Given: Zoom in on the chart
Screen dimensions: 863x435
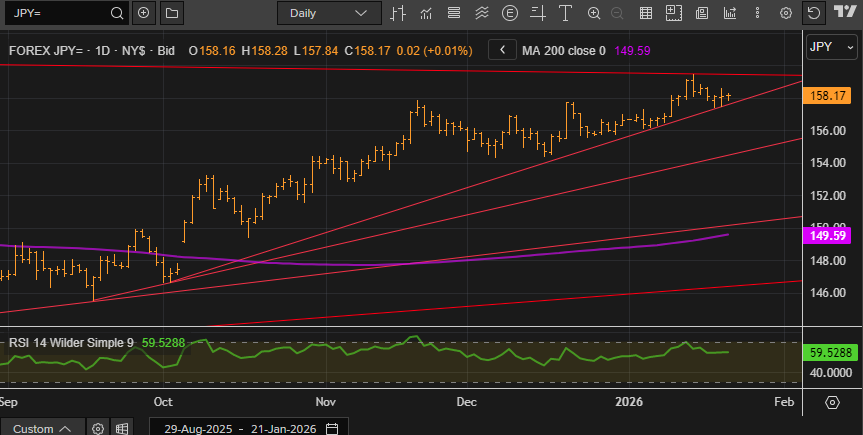Looking at the screenshot, I should pyautogui.click(x=594, y=13).
